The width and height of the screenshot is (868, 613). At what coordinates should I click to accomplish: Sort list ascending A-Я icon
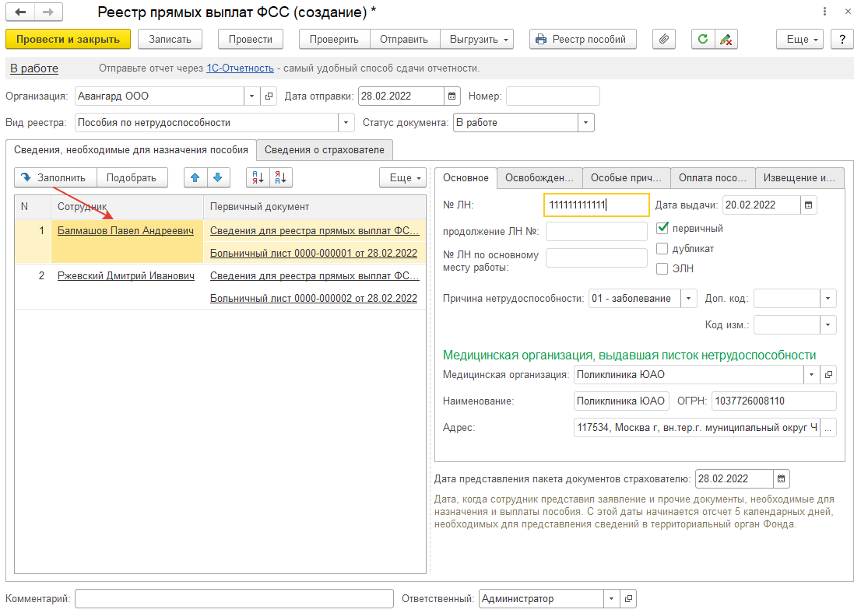pyautogui.click(x=257, y=177)
